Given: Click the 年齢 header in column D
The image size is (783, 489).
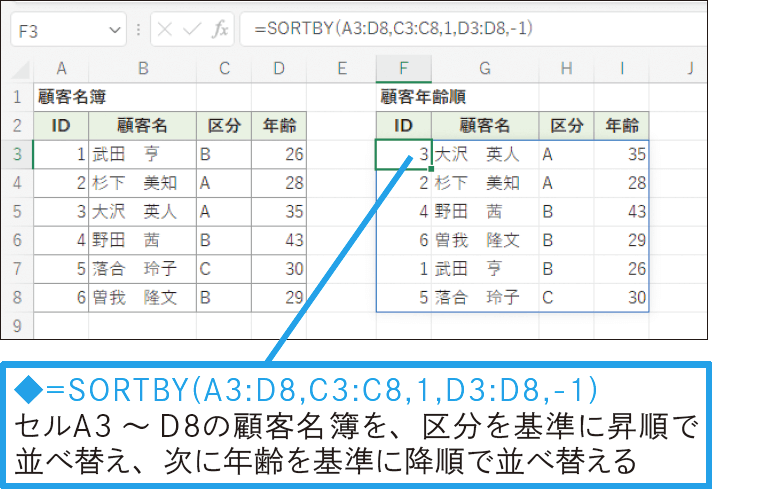Looking at the screenshot, I should (x=279, y=126).
